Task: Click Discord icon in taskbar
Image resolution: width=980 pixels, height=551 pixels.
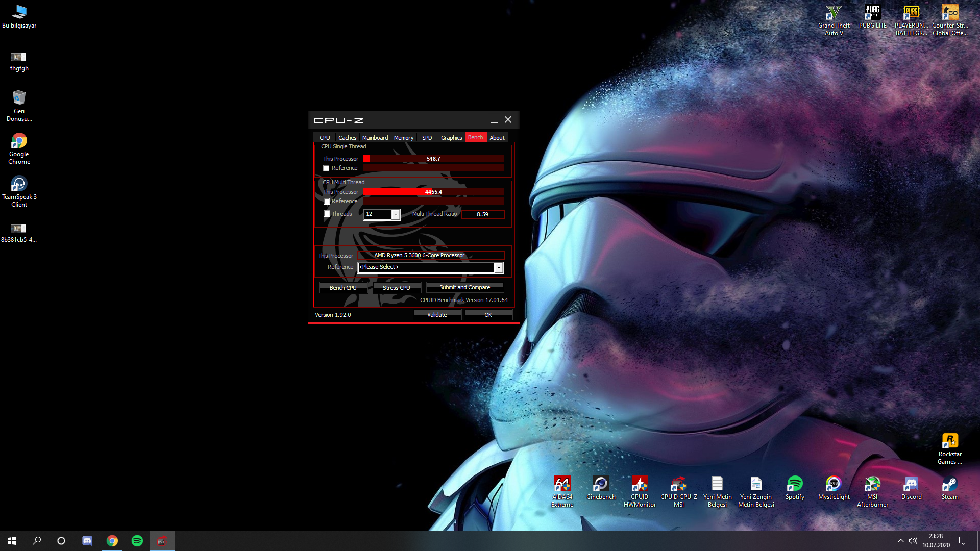Action: pyautogui.click(x=87, y=541)
